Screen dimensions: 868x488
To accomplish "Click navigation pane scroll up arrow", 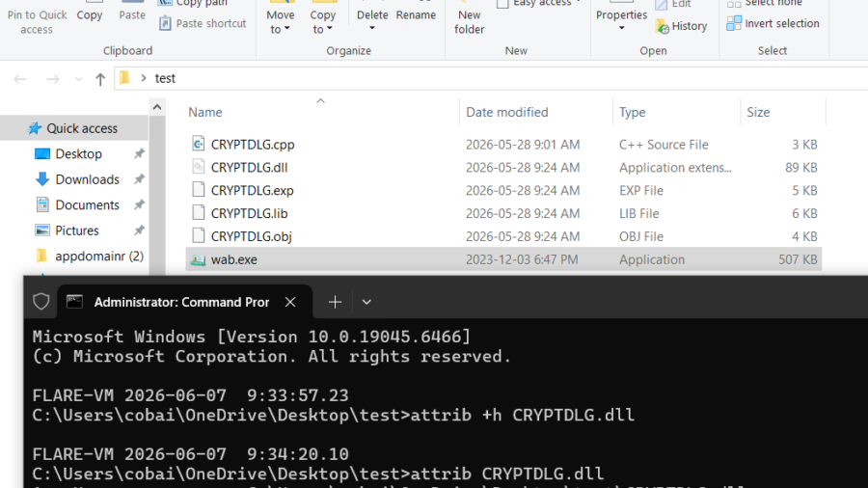I will point(157,107).
